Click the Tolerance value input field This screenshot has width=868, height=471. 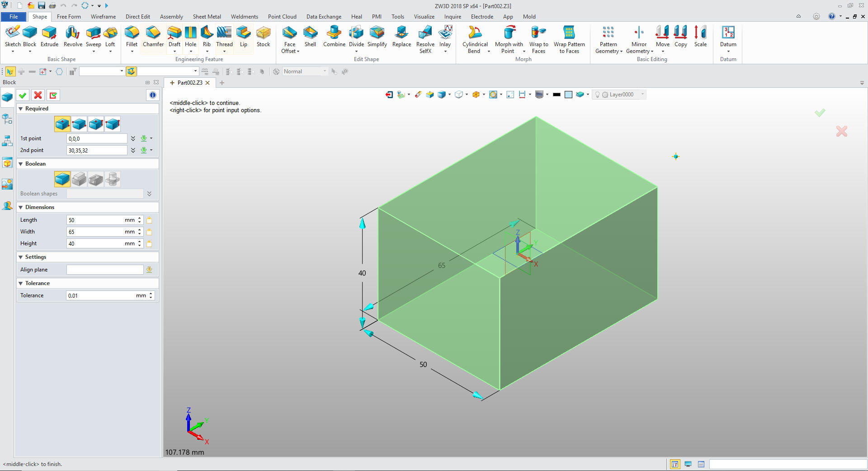[100, 295]
